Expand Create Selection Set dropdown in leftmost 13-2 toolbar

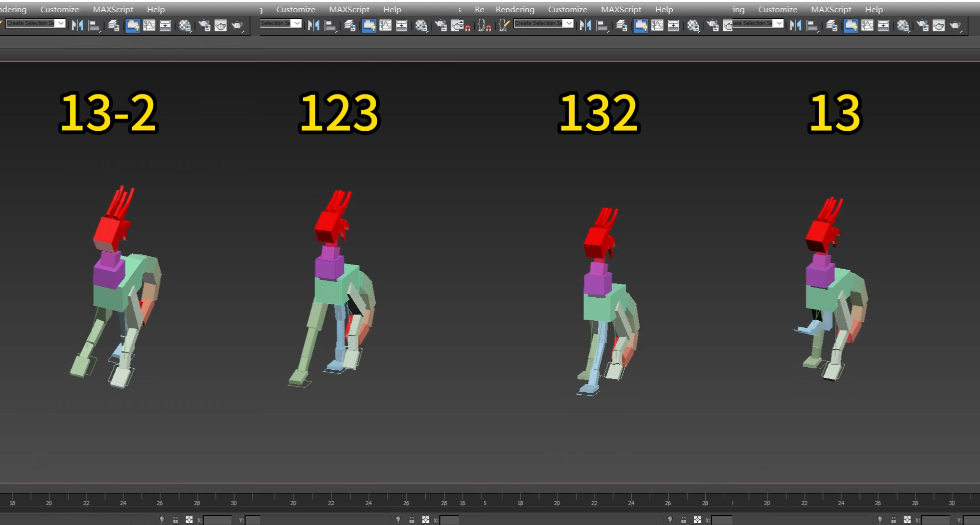(x=61, y=23)
